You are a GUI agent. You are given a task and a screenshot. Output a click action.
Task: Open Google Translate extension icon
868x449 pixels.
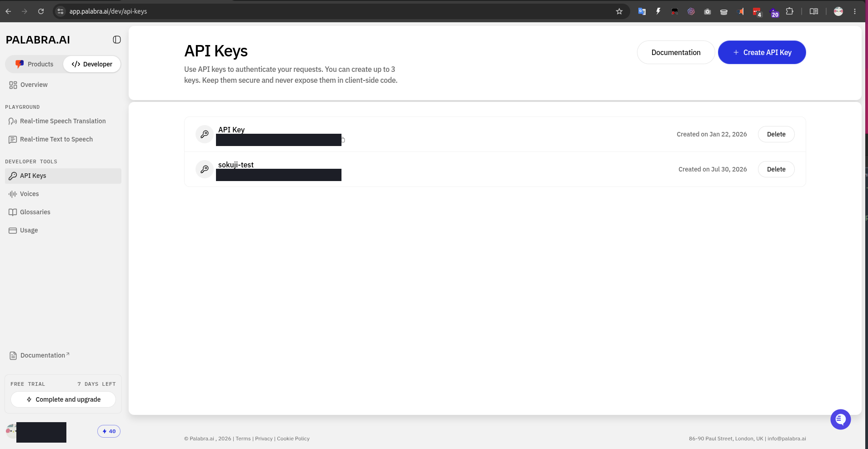pos(642,11)
